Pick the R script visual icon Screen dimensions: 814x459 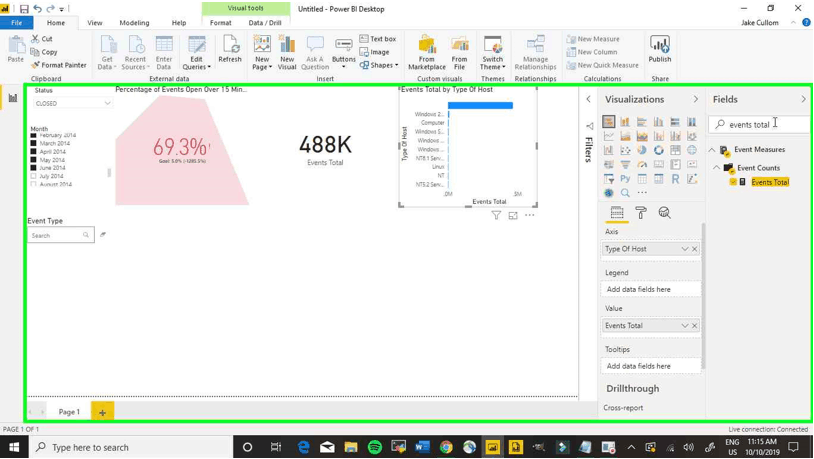coord(675,179)
